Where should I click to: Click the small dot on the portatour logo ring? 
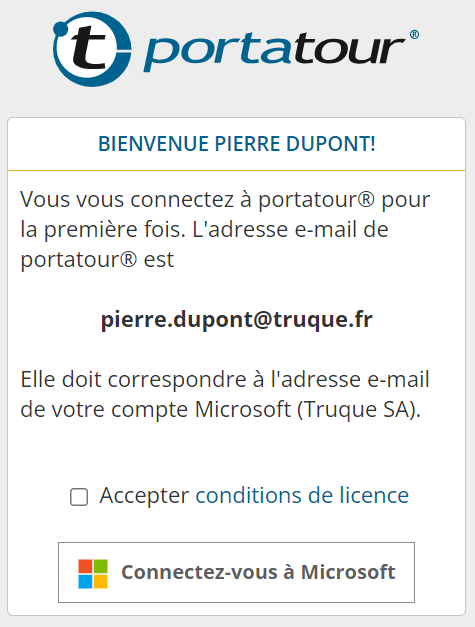tap(61, 29)
